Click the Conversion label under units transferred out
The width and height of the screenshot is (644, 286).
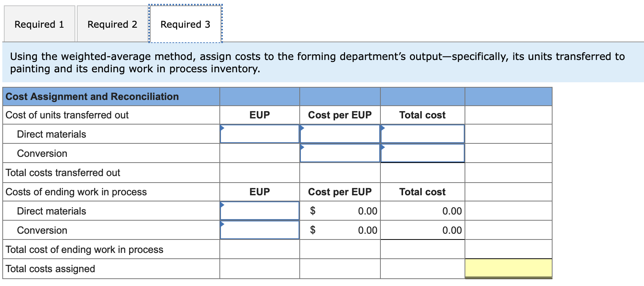click(x=42, y=153)
